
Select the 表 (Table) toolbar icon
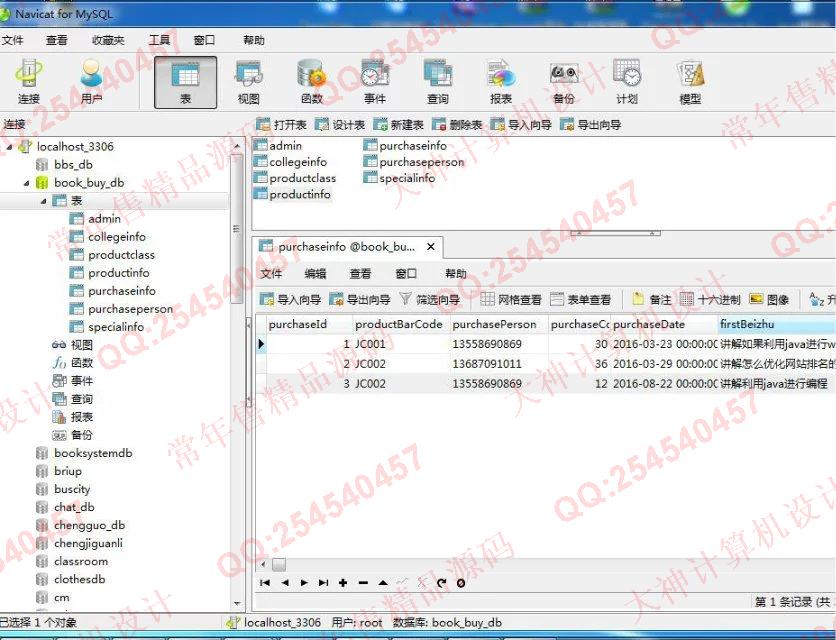[x=186, y=82]
